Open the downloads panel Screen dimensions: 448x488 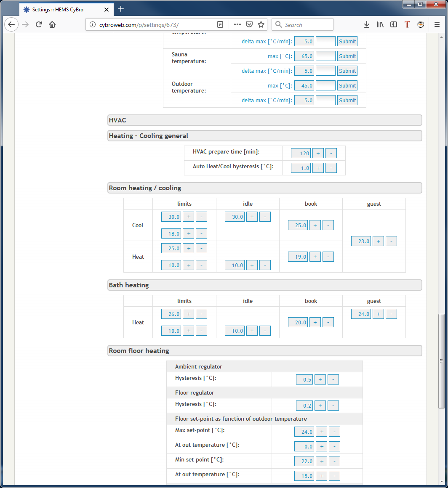[x=367, y=24]
